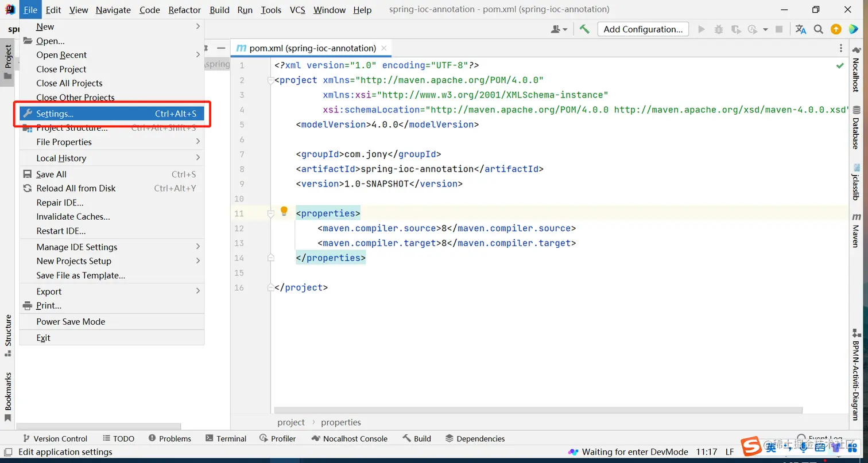Open the Structure tool window
The height and width of the screenshot is (463, 868).
(8, 335)
